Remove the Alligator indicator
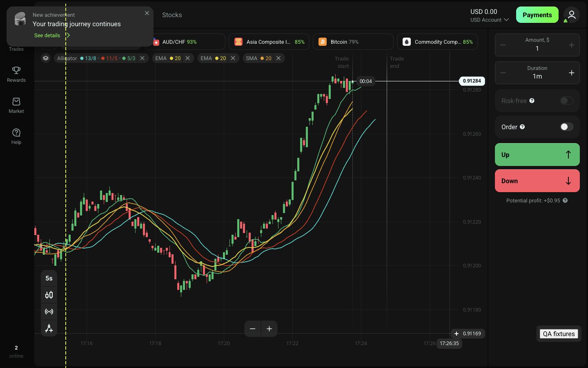Image resolution: width=588 pixels, height=368 pixels. pyautogui.click(x=142, y=58)
